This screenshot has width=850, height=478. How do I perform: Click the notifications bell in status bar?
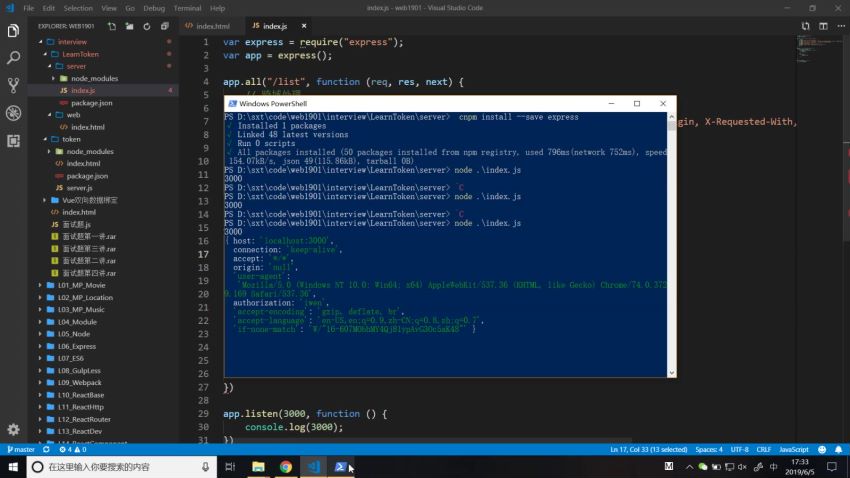836,450
